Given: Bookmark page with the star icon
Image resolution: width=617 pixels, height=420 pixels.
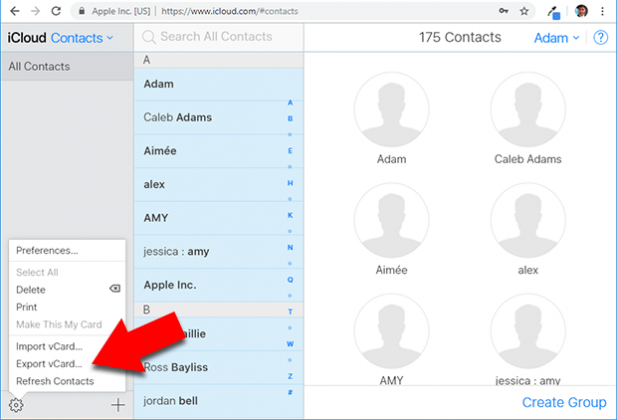Looking at the screenshot, I should 524,11.
